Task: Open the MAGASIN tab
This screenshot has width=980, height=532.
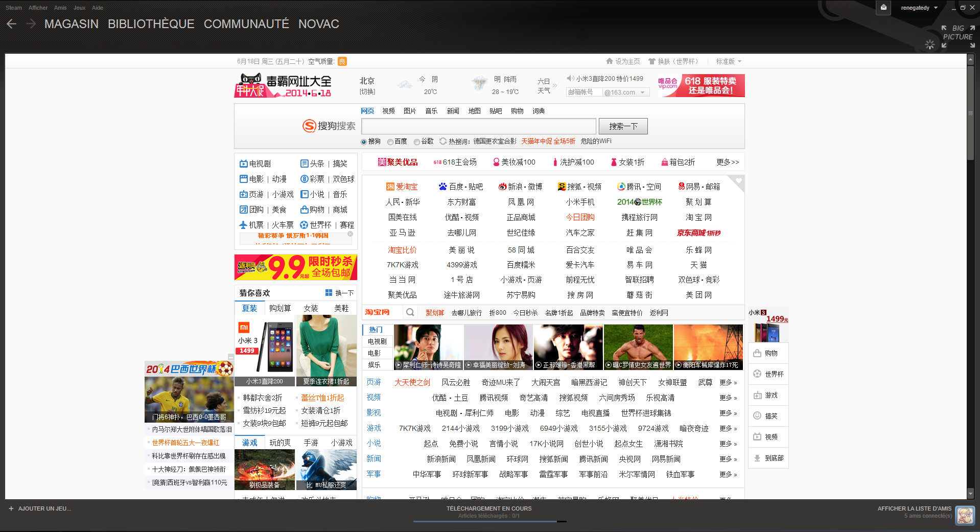Action: pos(72,24)
